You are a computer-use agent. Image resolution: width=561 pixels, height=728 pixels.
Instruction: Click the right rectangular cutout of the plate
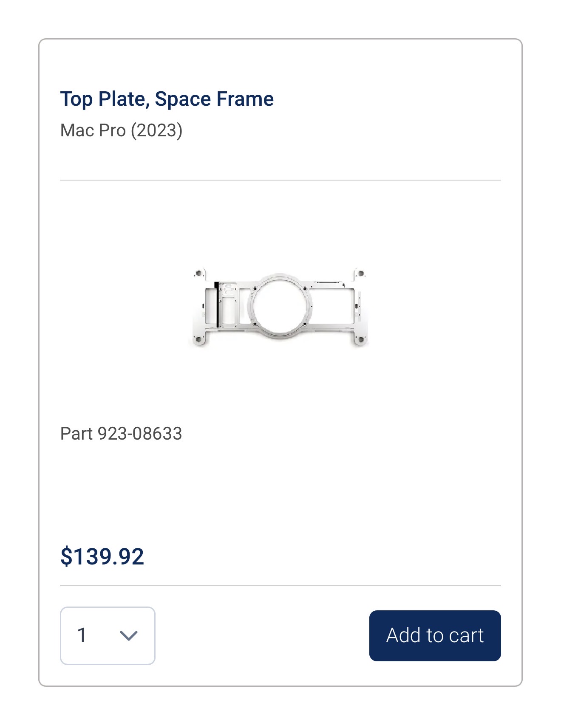pos(332,306)
